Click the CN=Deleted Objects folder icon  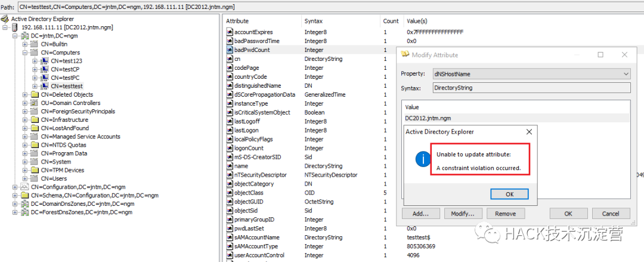coord(35,95)
